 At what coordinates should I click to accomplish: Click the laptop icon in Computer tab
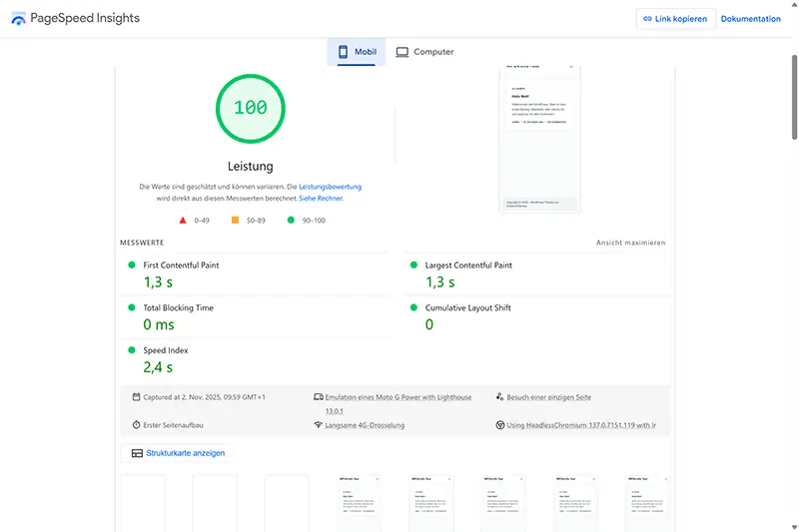(x=402, y=52)
